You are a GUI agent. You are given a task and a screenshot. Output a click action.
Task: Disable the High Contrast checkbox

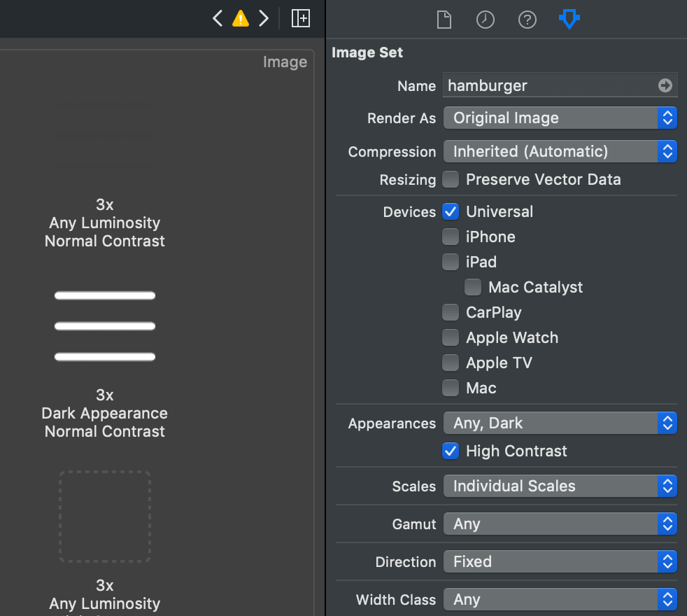click(451, 451)
